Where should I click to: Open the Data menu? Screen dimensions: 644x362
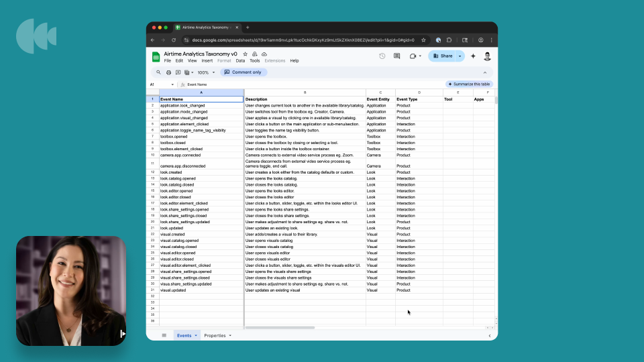click(240, 61)
